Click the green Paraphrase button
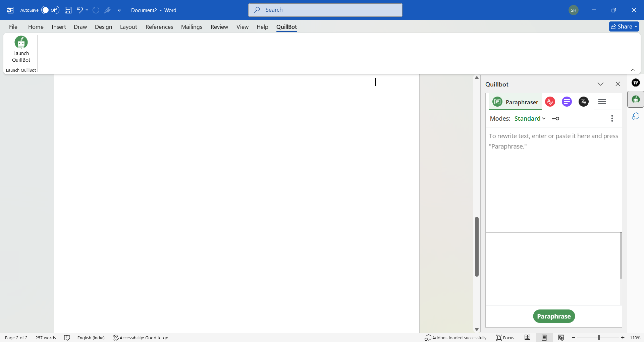This screenshot has width=644, height=342. 554,316
